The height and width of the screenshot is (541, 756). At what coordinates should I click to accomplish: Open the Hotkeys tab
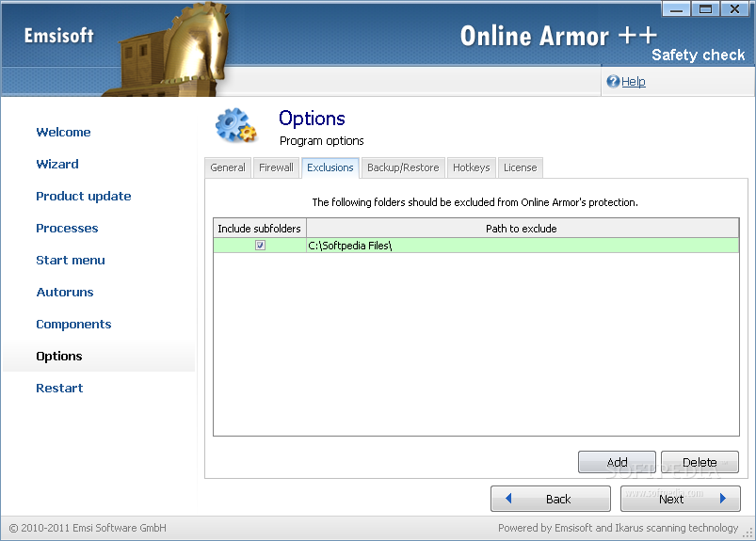tap(471, 167)
